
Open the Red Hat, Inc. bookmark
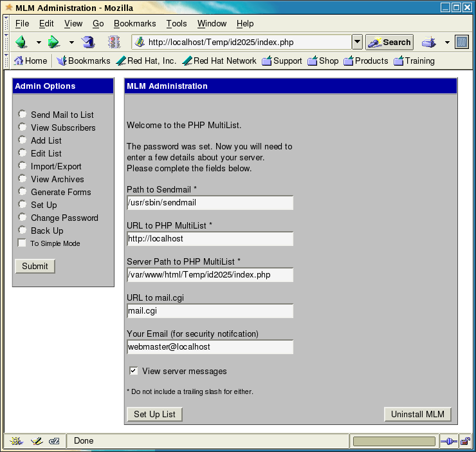146,61
